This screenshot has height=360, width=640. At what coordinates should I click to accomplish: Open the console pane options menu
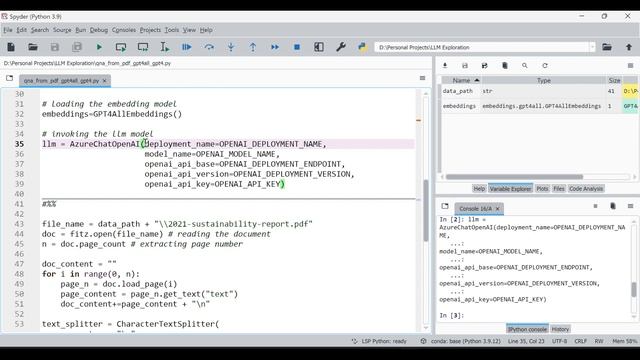click(630, 206)
